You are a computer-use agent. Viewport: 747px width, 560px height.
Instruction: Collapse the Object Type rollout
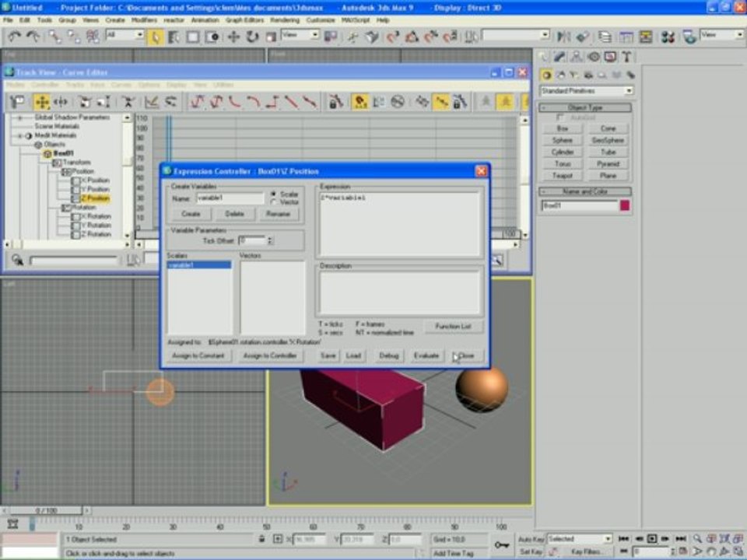(x=585, y=107)
